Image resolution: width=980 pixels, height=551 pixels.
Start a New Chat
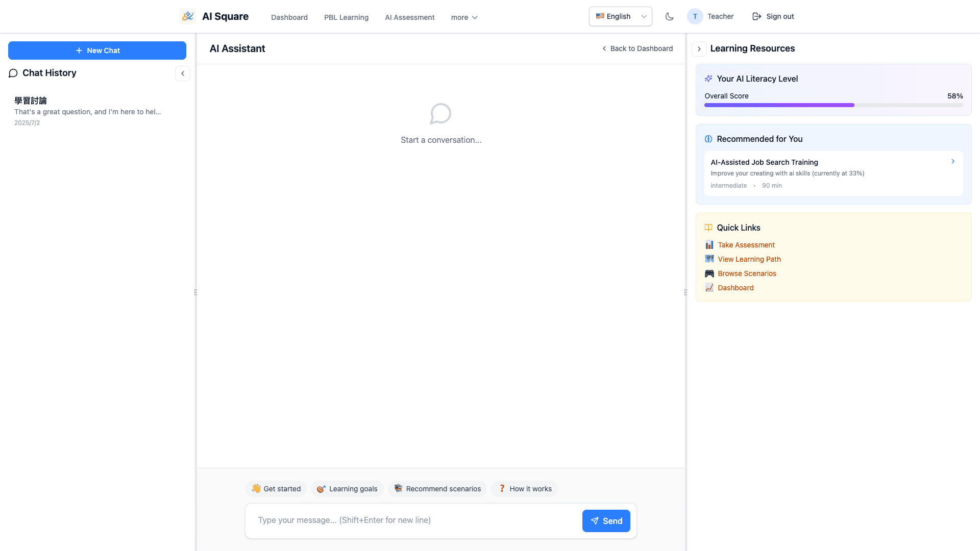point(97,51)
